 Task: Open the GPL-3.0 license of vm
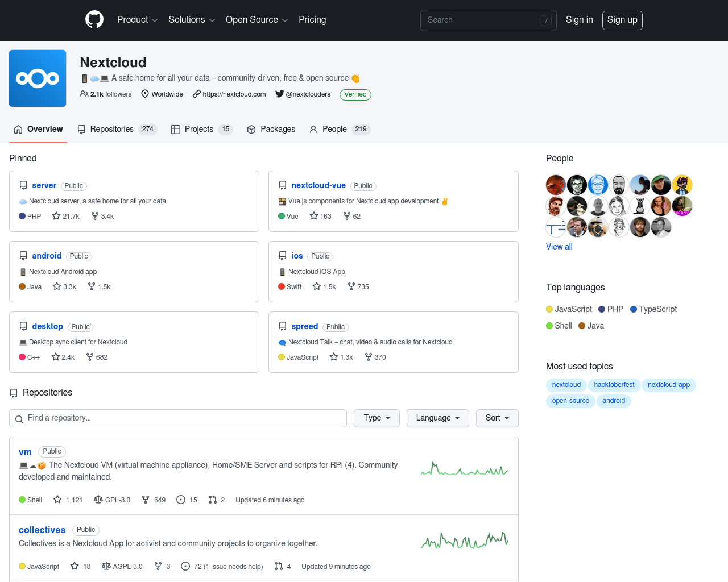coord(112,500)
